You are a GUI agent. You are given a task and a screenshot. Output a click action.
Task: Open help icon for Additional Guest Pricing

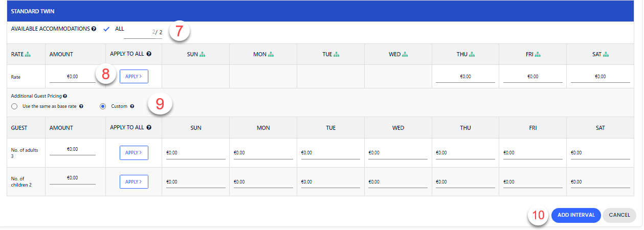(x=65, y=96)
